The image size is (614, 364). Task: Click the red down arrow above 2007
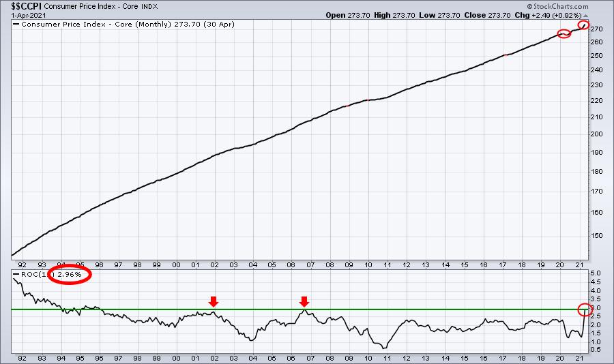pos(304,301)
